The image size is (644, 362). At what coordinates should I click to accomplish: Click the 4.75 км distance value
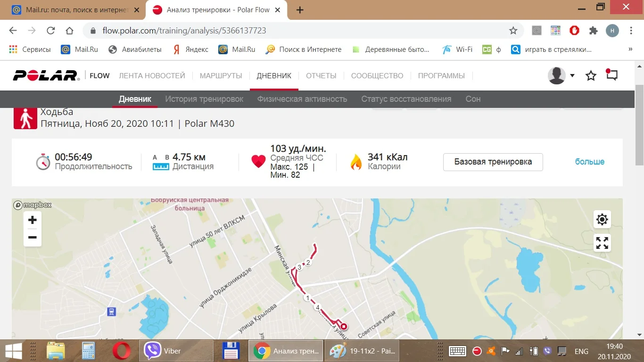tap(189, 157)
